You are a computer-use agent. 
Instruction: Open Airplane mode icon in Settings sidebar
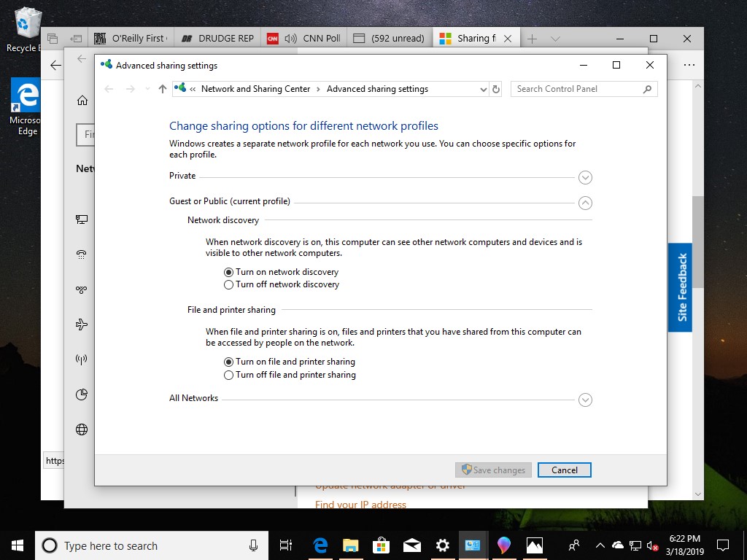point(82,324)
